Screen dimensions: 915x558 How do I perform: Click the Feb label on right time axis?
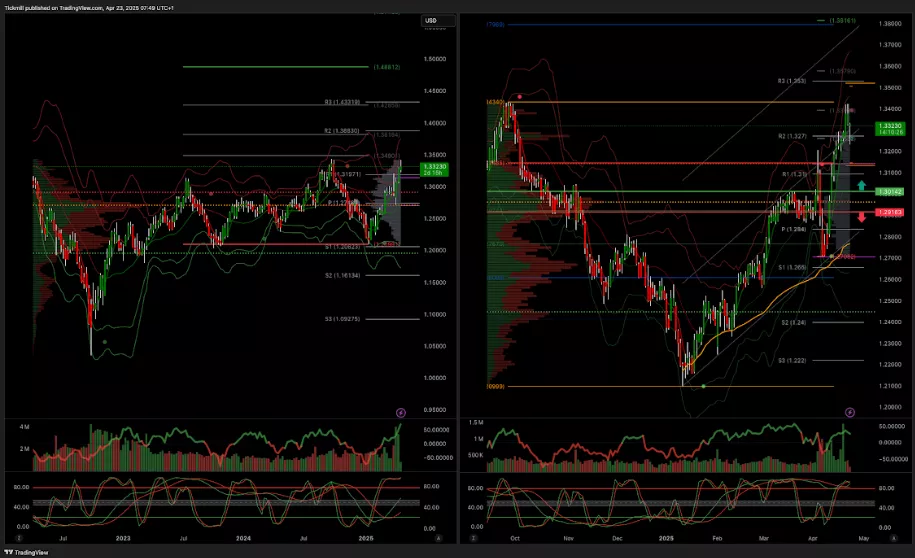(x=714, y=539)
